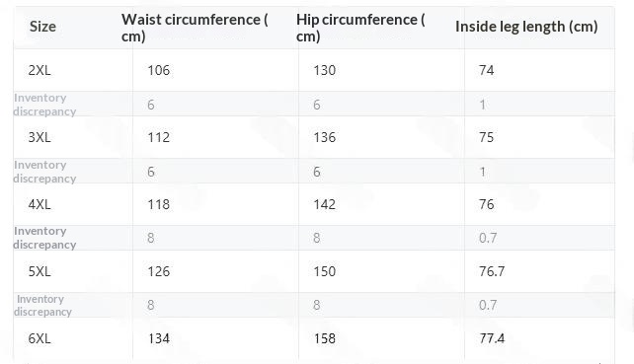The height and width of the screenshot is (364, 634).
Task: Select the Waist circumference column header
Action: coord(195,28)
